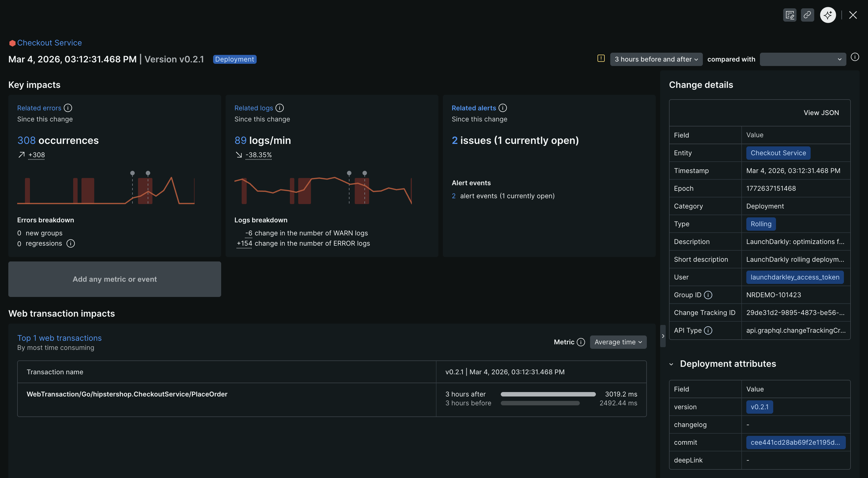Click the info icon next to regressions
The image size is (868, 478).
click(70, 243)
